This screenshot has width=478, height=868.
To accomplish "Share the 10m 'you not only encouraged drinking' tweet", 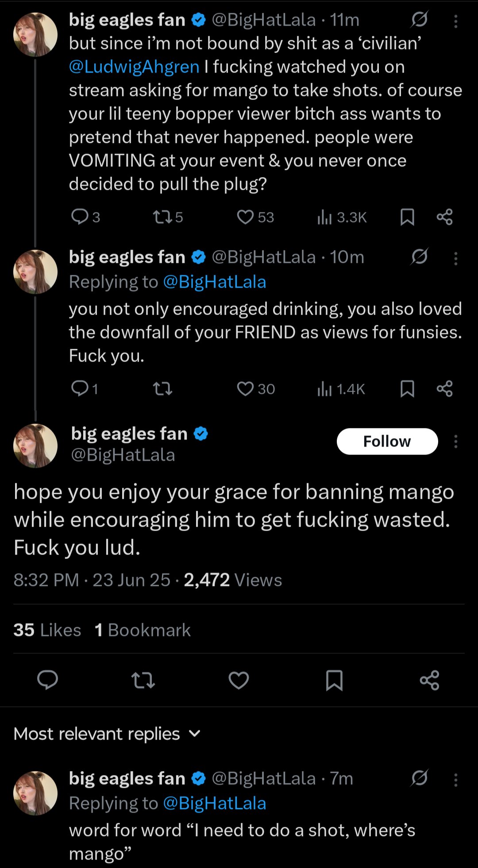I will pos(444,389).
